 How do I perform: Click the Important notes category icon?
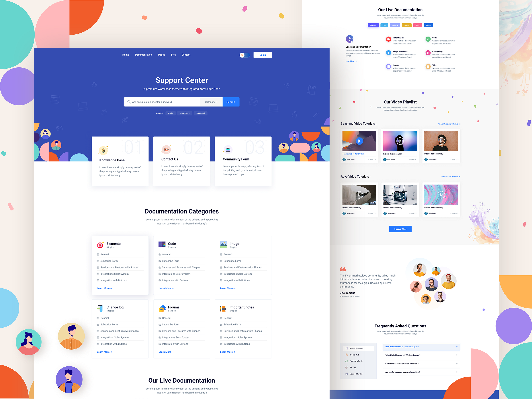tap(222, 308)
